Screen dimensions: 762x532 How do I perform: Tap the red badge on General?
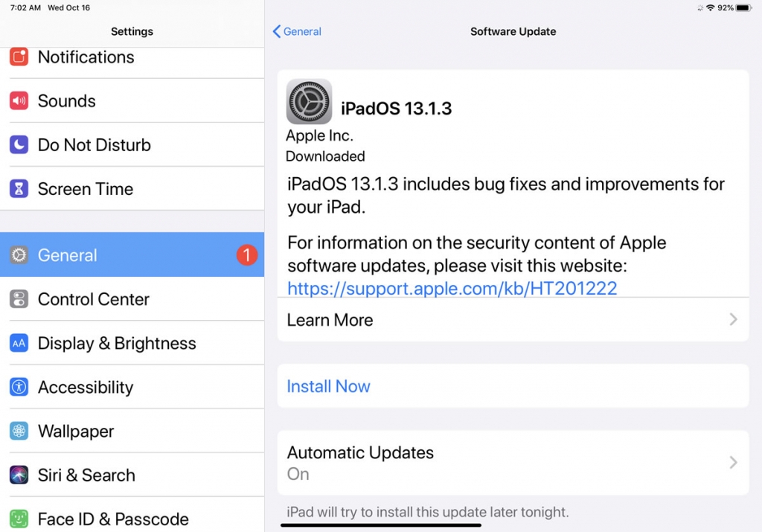[247, 255]
